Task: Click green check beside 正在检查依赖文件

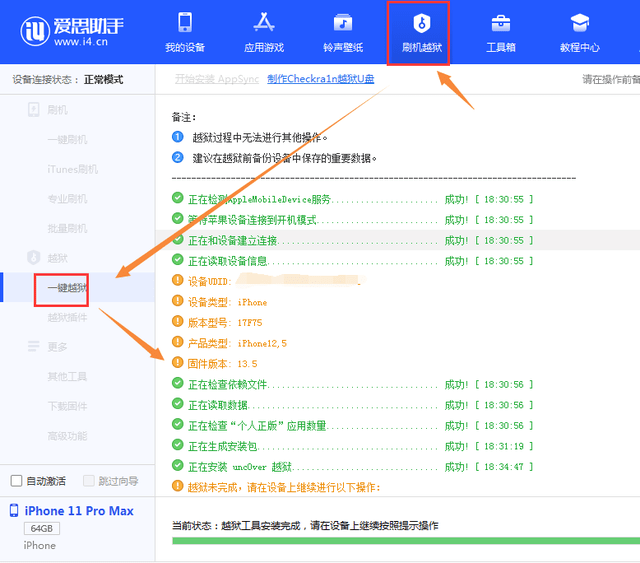Action: coord(178,383)
